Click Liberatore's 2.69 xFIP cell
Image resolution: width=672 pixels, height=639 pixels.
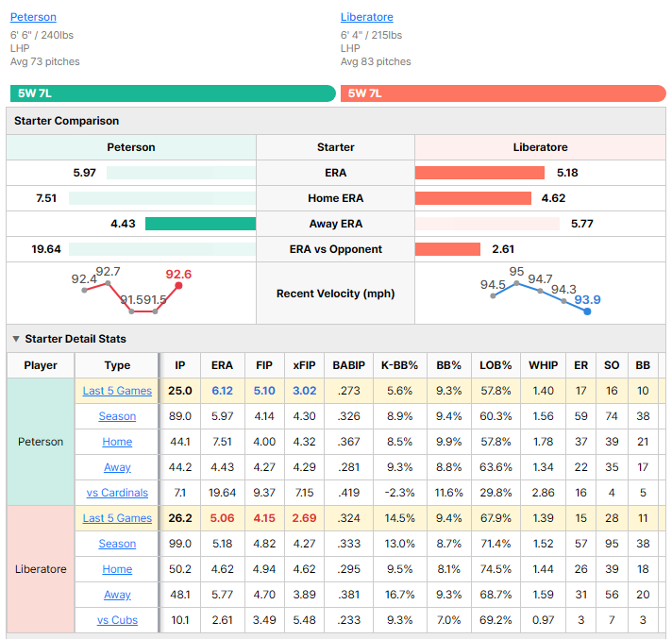click(304, 518)
